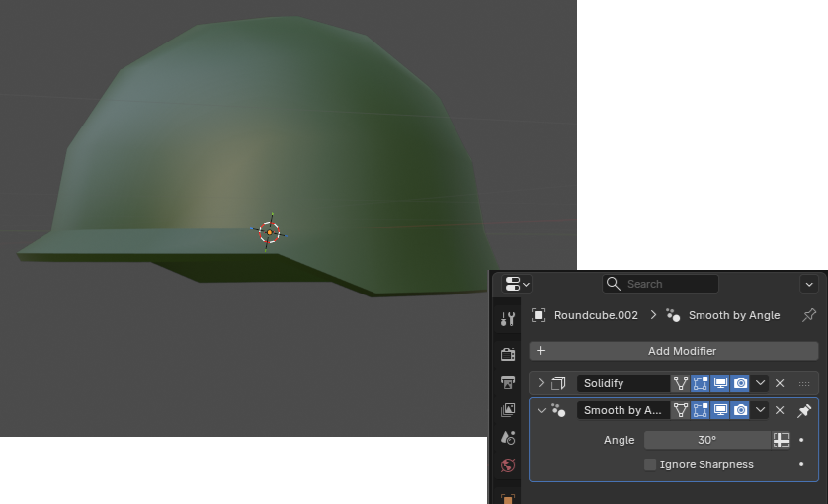Toggle Solidify edit mode display
Screen dimensions: 828x504
(701, 383)
